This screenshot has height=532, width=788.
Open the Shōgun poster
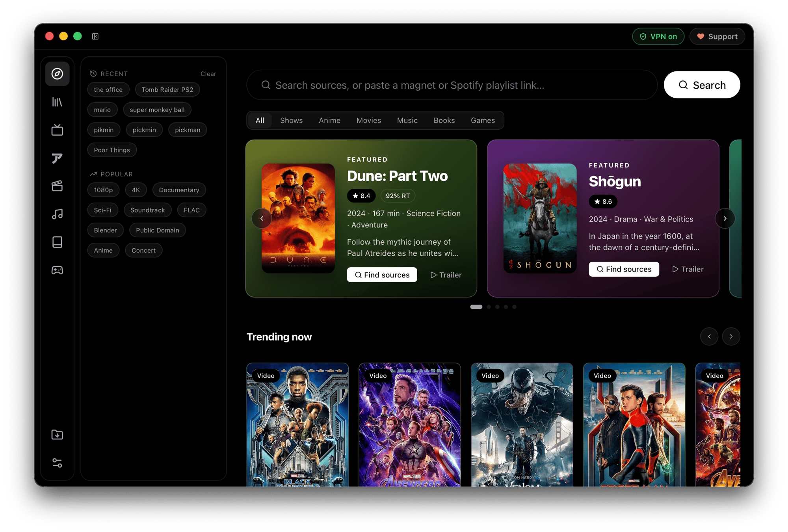pos(540,218)
